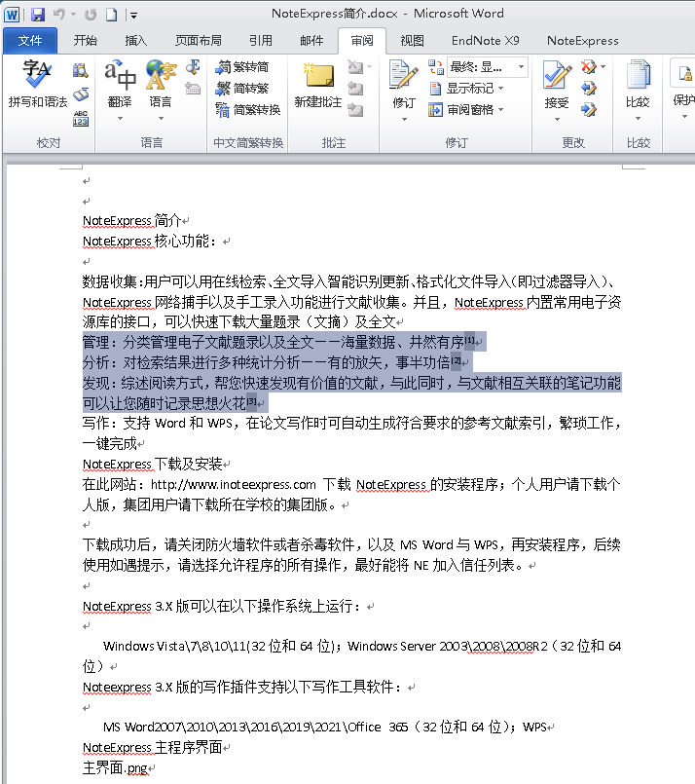Image resolution: width=695 pixels, height=784 pixels.
Task: Switch to the View (视图) tab
Action: coord(412,41)
